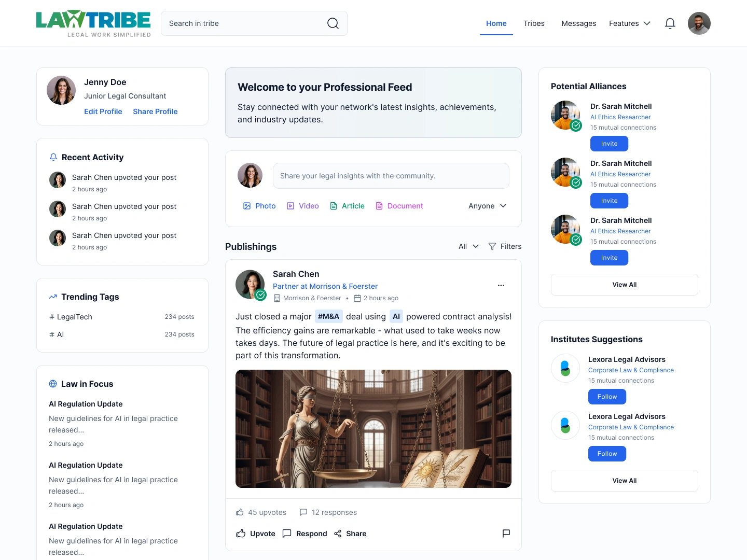Open first AI Regulation Update headline
Viewport: 747px width, 560px height.
click(x=86, y=404)
